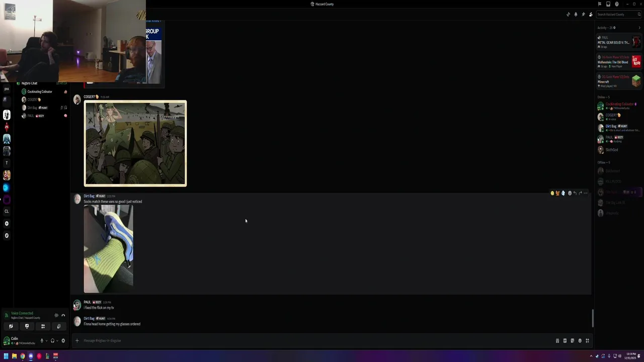Screen dimensions: 644x362
Task: Toggle the member list icon
Action: [591, 14]
